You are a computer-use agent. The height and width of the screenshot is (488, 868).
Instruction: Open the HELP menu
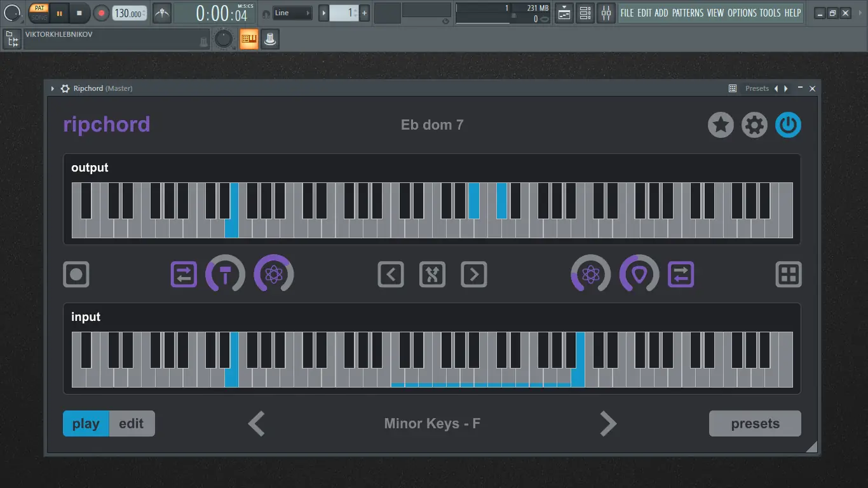pos(793,13)
